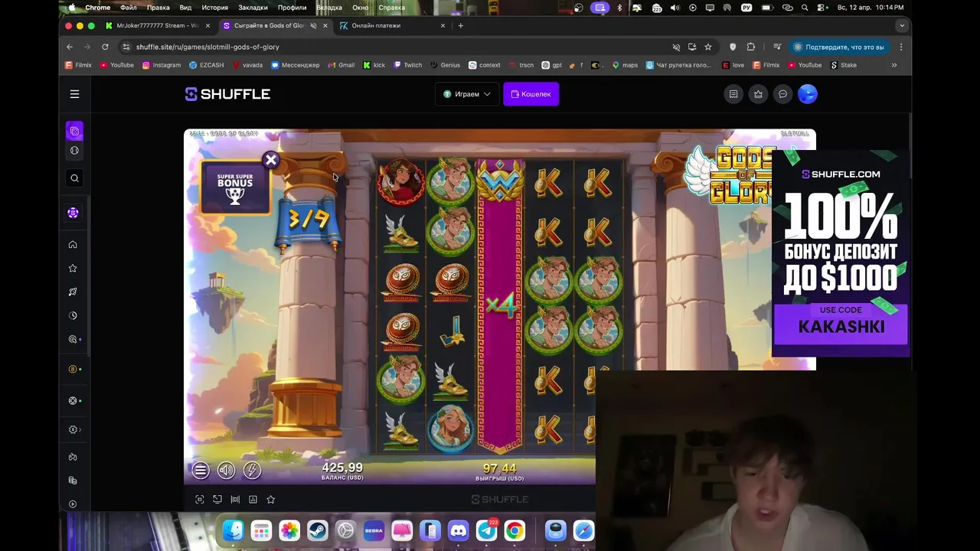Open the Chrome extensions puzzle icon
The image size is (980, 551).
(x=750, y=47)
